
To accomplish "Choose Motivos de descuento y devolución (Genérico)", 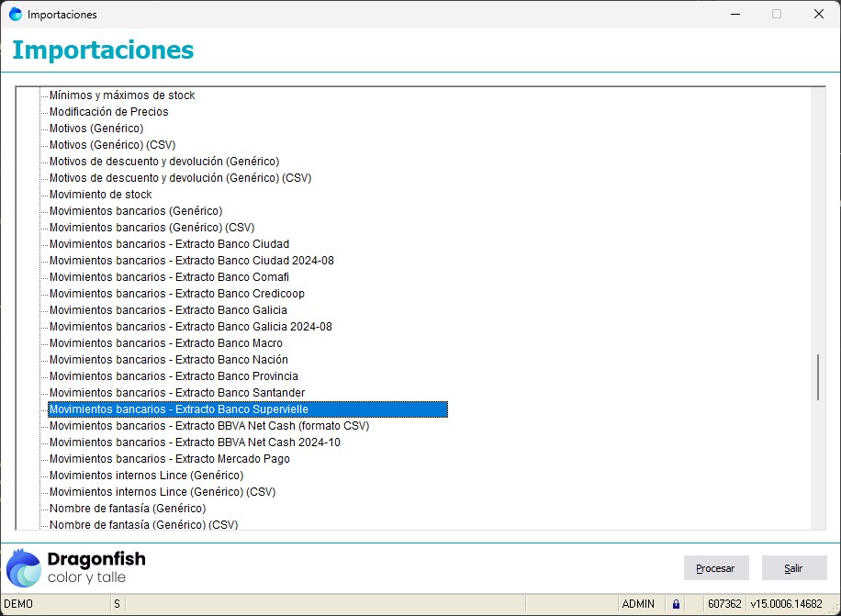I will point(163,162).
